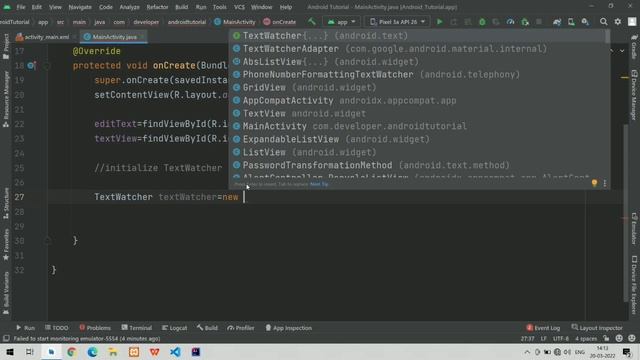This screenshot has height=360, width=640.
Task: Click the override gutter icon on line 18
Action: click(x=31, y=65)
